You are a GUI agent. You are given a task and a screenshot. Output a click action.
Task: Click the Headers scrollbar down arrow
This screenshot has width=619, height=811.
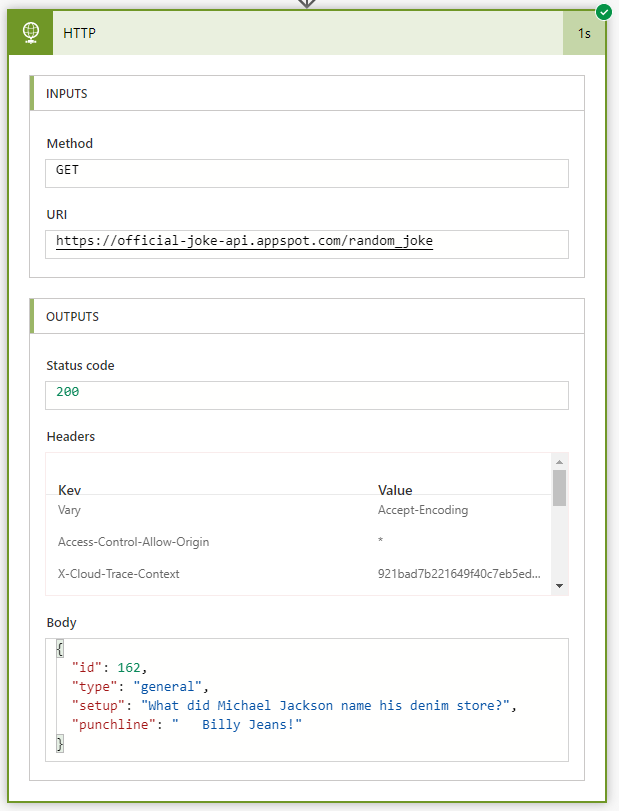561,587
